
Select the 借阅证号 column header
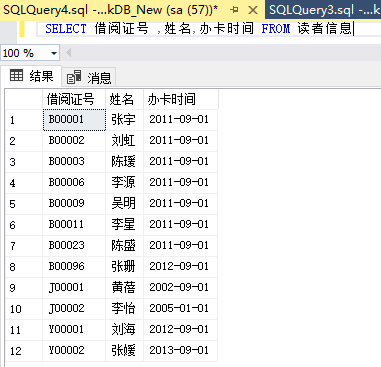(74, 99)
